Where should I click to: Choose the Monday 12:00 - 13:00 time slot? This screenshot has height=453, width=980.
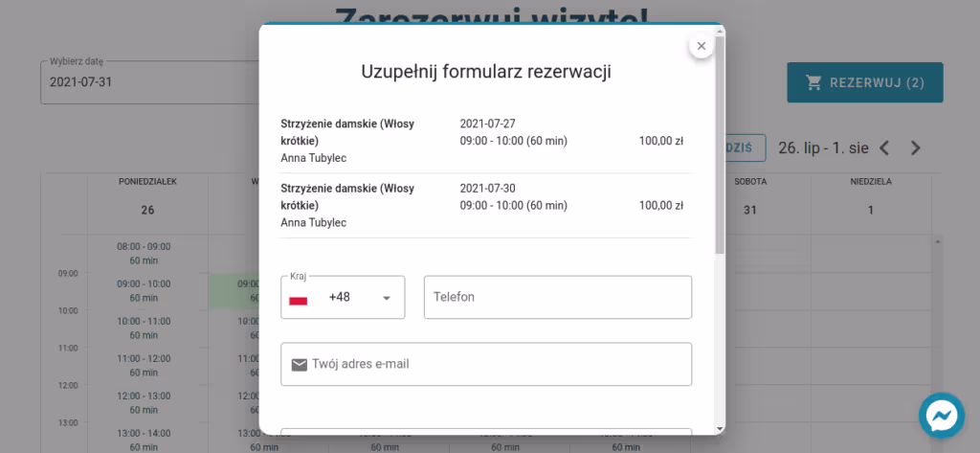coord(144,402)
